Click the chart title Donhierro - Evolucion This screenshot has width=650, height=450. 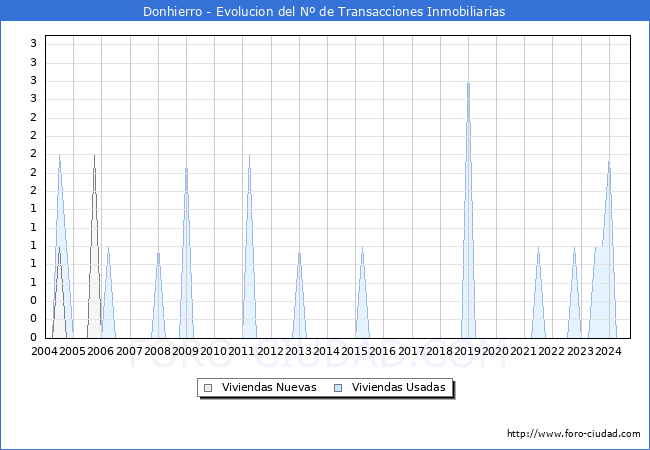click(324, 11)
